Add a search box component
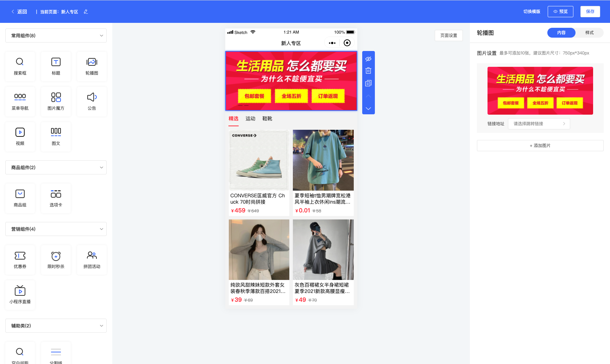The height and width of the screenshot is (364, 610). point(20,66)
